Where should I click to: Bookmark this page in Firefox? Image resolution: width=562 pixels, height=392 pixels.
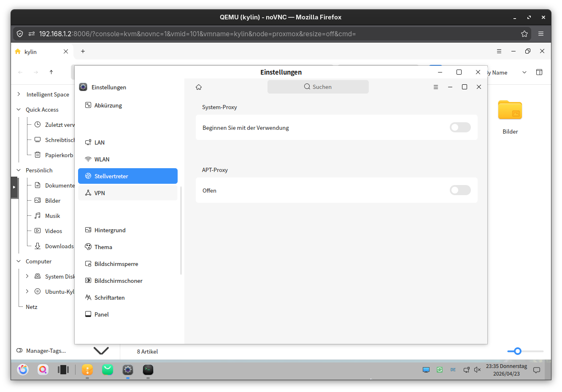click(x=524, y=34)
